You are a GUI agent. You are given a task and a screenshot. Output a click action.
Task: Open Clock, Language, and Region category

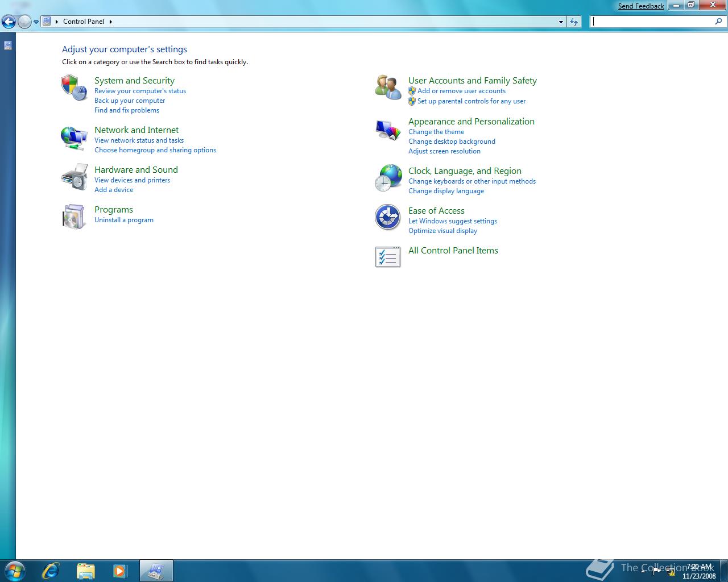point(465,171)
